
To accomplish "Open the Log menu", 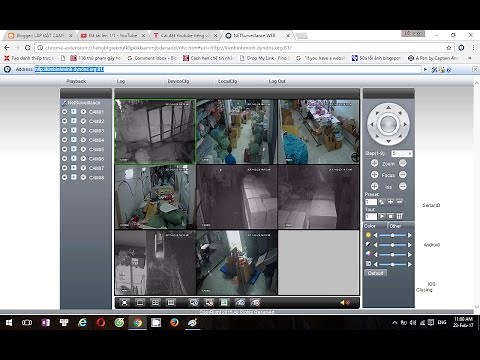I will 121,81.
